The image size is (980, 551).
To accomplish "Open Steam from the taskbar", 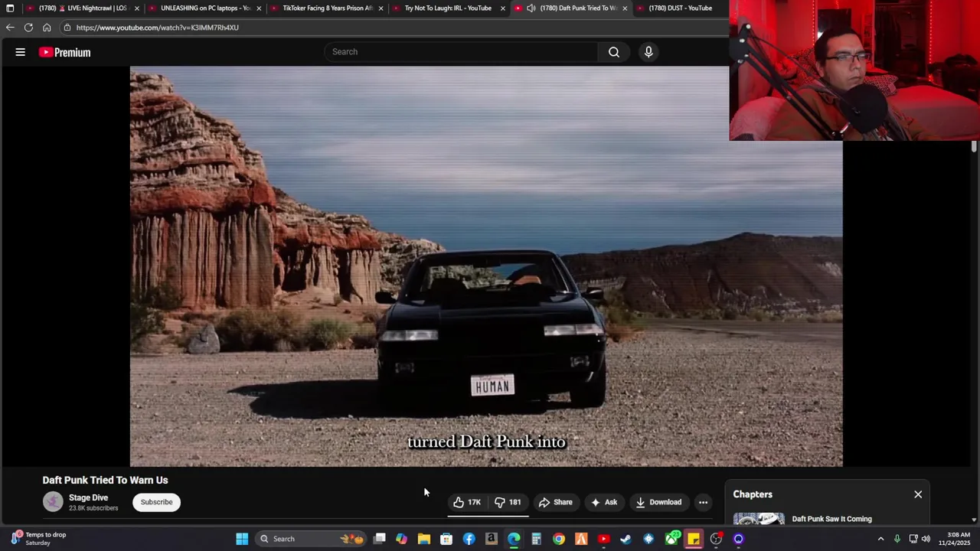I will (626, 539).
